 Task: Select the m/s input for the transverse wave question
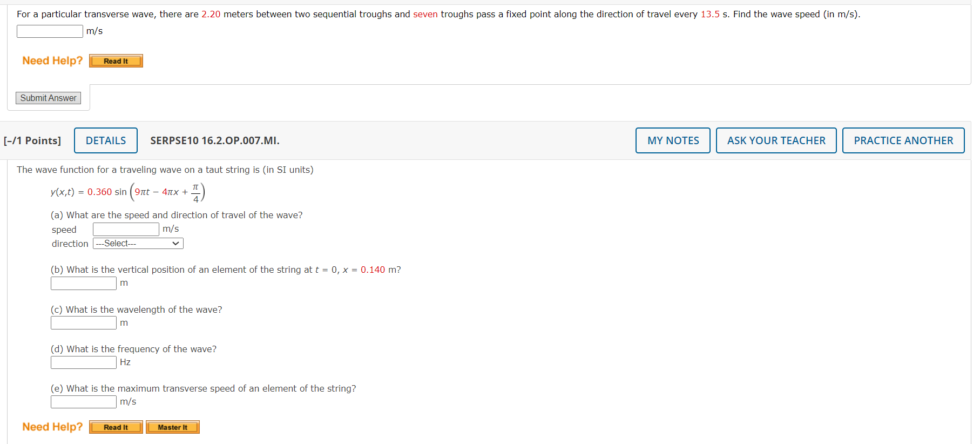click(x=49, y=31)
